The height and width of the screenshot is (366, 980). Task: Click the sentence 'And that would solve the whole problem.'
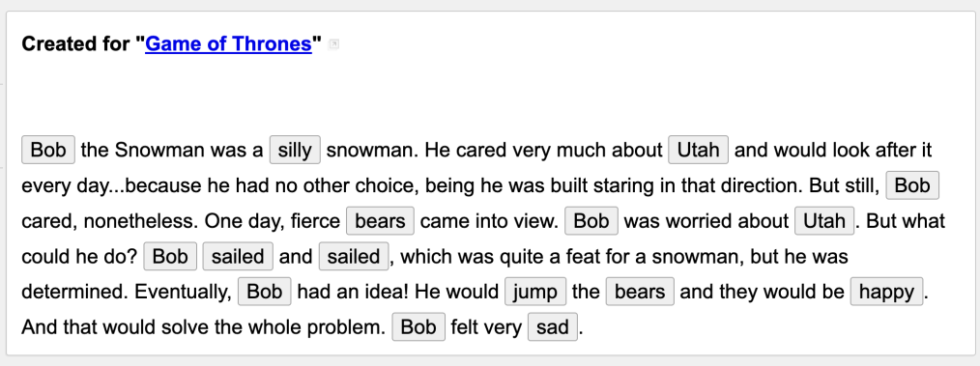click(204, 327)
